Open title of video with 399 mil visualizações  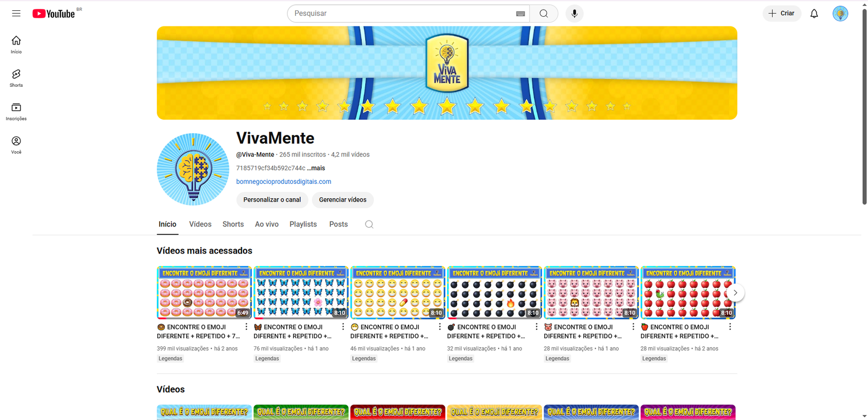[199, 332]
